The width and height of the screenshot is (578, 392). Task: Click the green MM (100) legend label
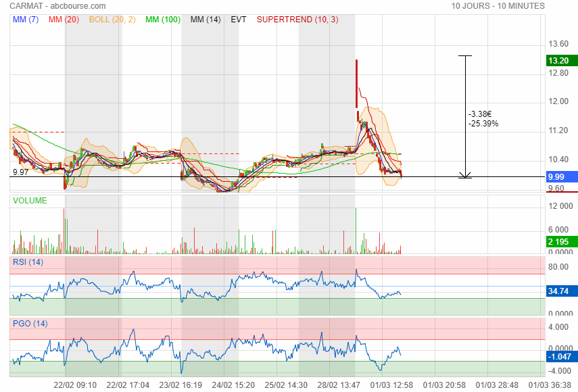163,20
